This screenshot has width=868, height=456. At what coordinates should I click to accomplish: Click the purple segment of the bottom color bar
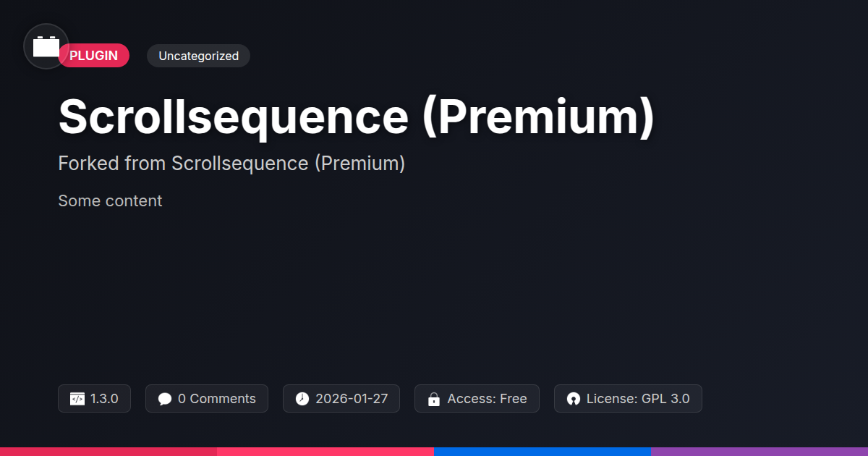[x=759, y=452]
